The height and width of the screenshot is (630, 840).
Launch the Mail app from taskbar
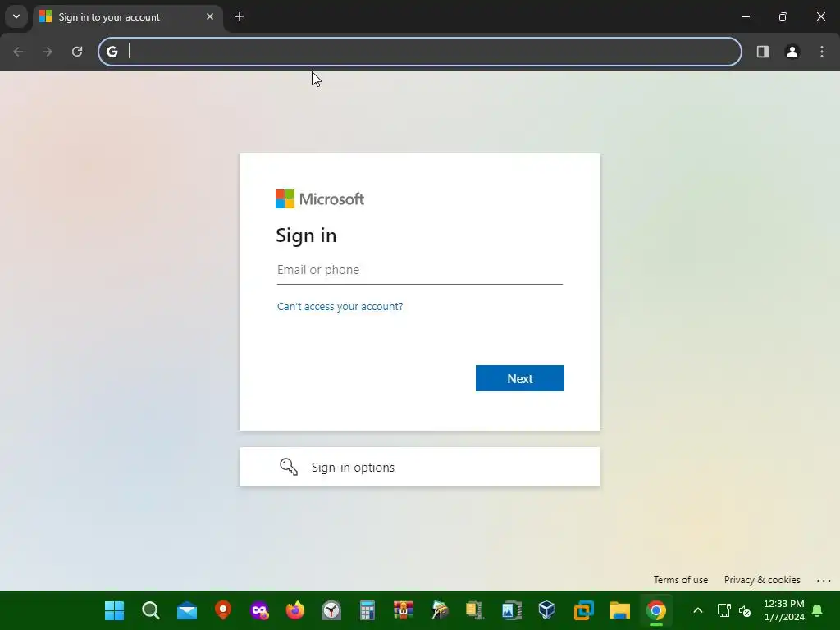click(187, 610)
